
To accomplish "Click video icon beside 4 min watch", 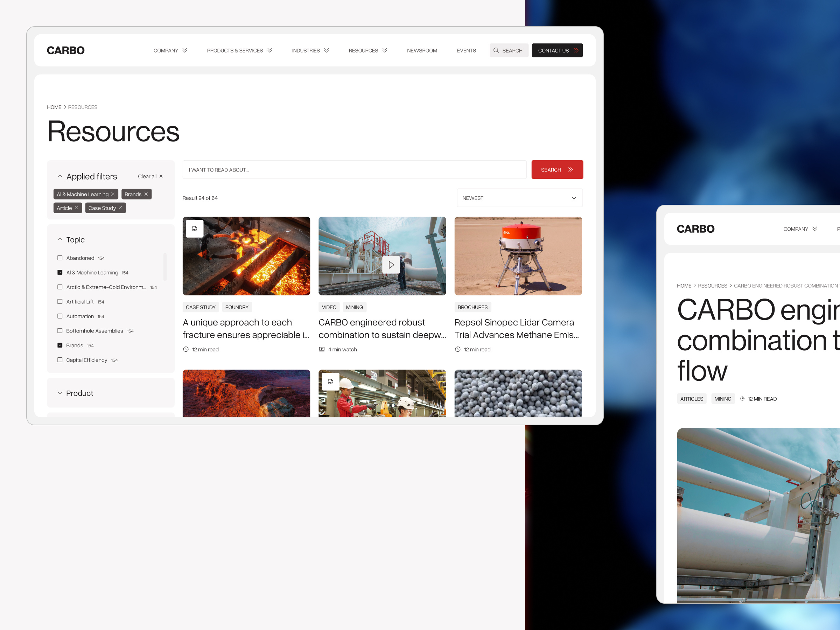I will click(322, 349).
